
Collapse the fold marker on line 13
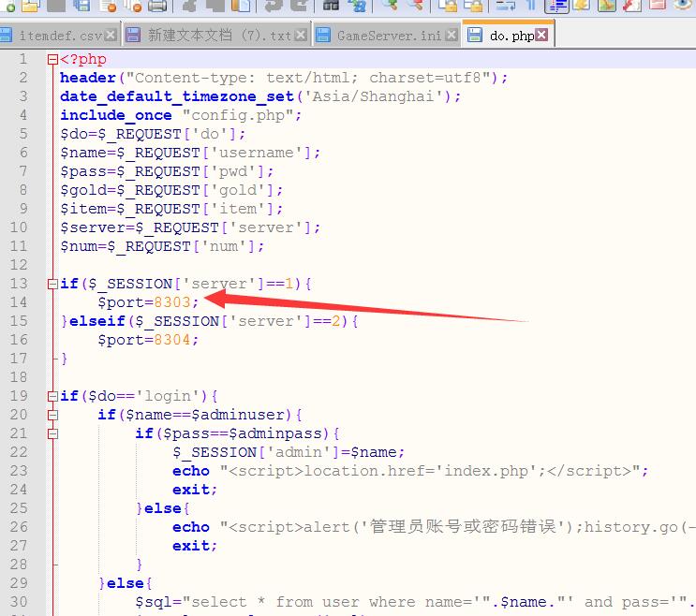tap(52, 284)
